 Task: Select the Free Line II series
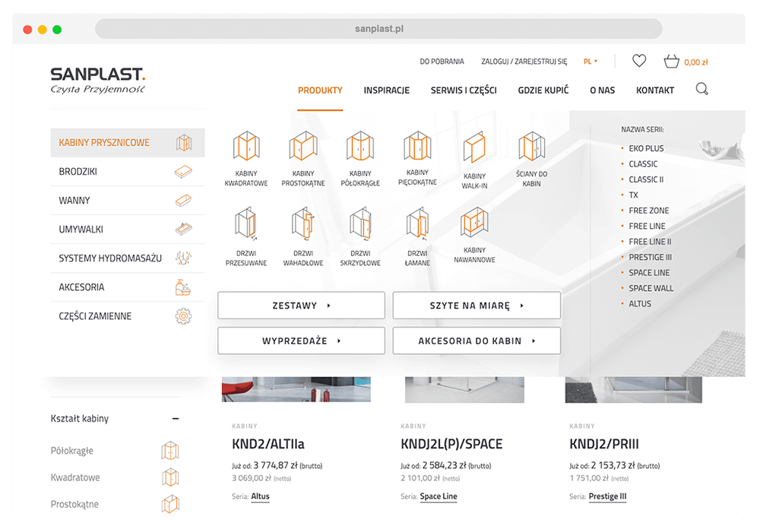pyautogui.click(x=650, y=241)
